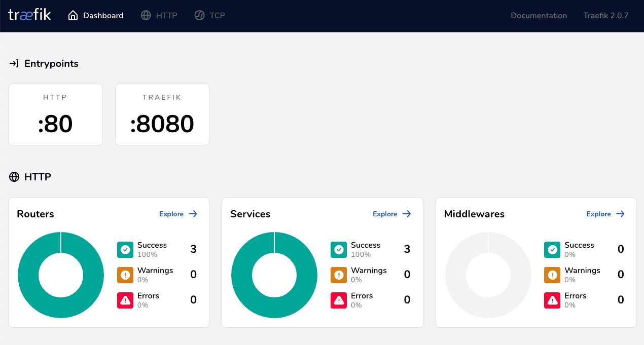The width and height of the screenshot is (644, 345).
Task: Select the home icon beside Dashboard
Action: coord(74,15)
